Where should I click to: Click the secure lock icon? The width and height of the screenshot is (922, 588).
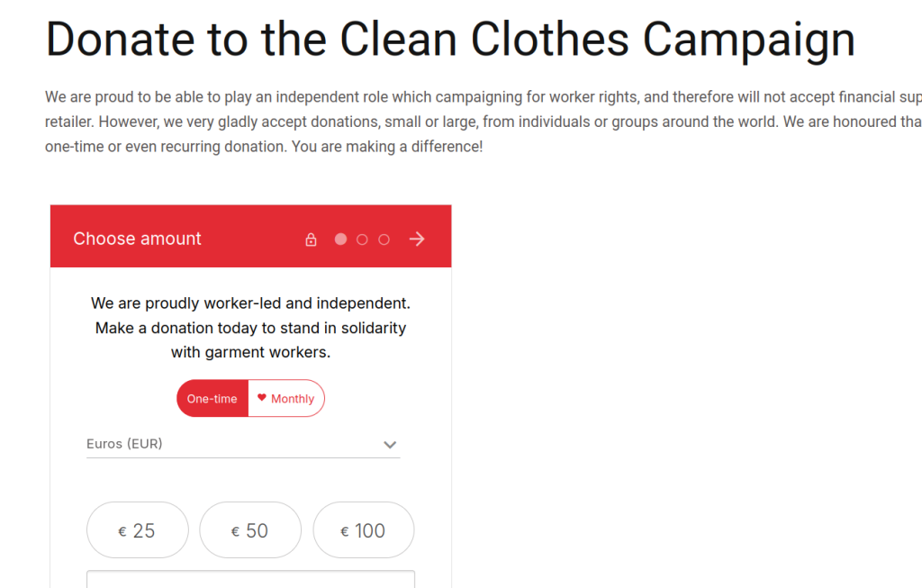click(x=311, y=240)
